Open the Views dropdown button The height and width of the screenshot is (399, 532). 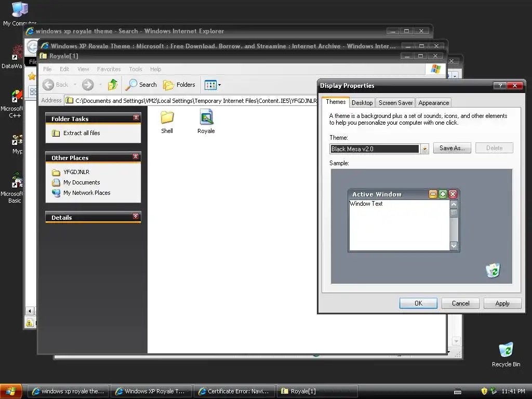coord(212,85)
